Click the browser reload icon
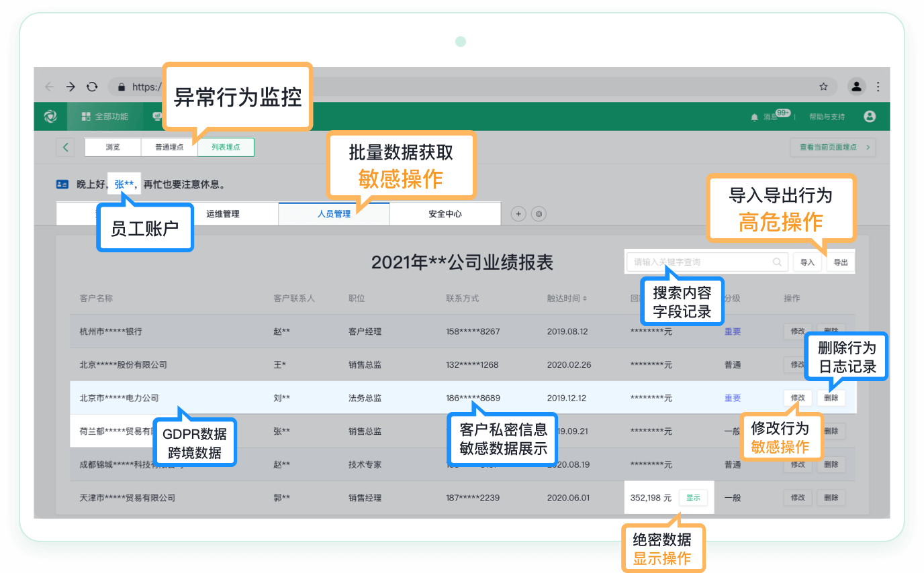This screenshot has height=573, width=924. [x=92, y=87]
